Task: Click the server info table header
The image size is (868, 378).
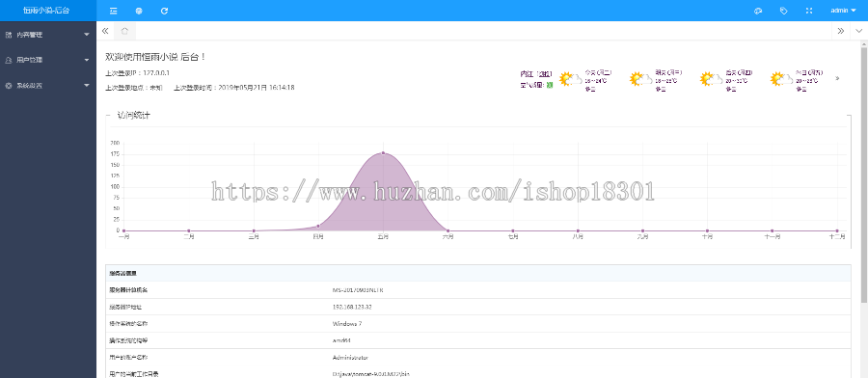Action: pyautogui.click(x=478, y=273)
